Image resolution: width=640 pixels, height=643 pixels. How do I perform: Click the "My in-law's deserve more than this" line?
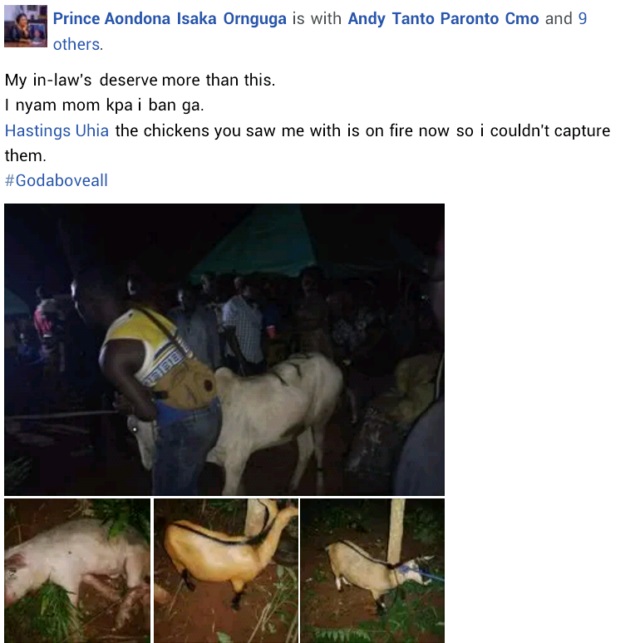tap(139, 81)
